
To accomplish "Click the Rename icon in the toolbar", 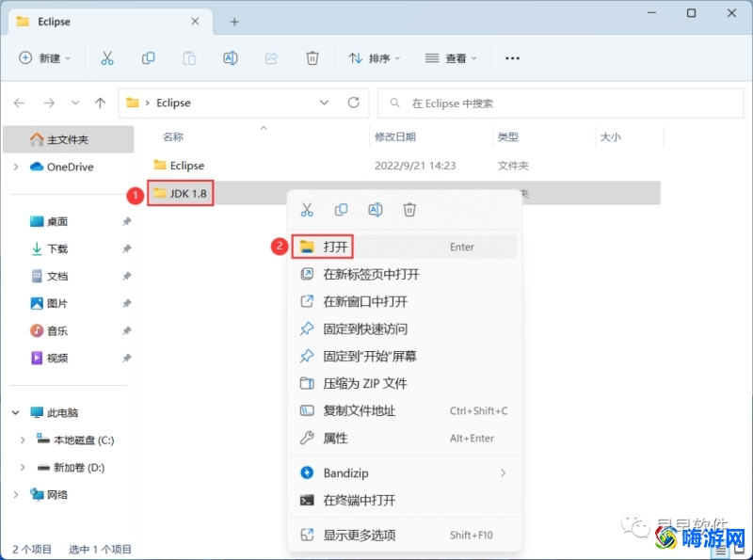I will (x=230, y=58).
